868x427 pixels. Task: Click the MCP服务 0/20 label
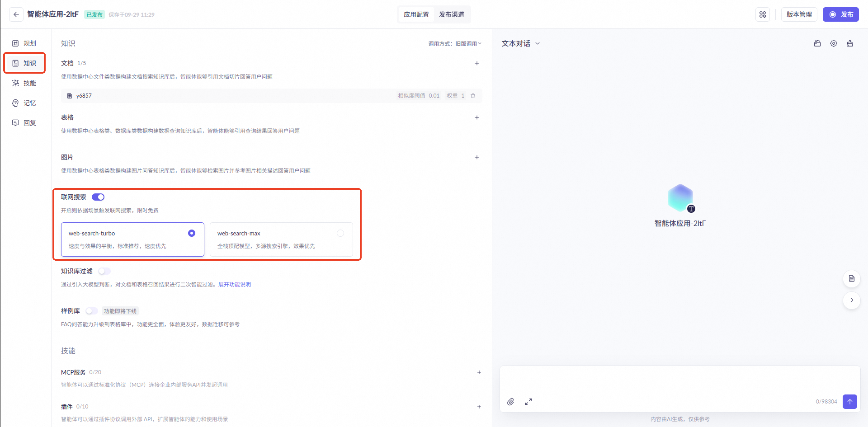(x=81, y=372)
